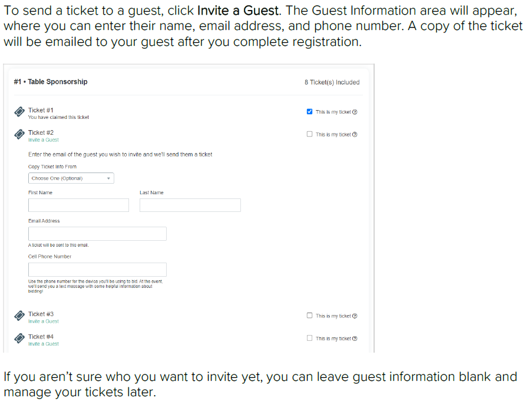
Task: Click help icon for Ticket #1 checkbox
Action: pyautogui.click(x=355, y=112)
